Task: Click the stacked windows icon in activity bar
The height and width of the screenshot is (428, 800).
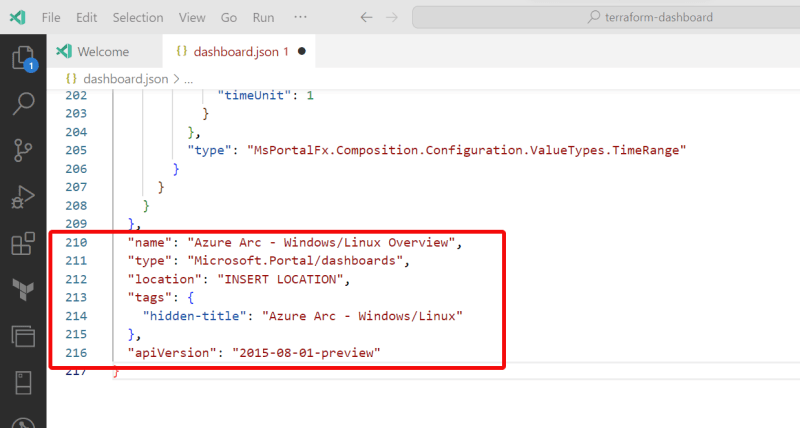Action: click(x=23, y=336)
